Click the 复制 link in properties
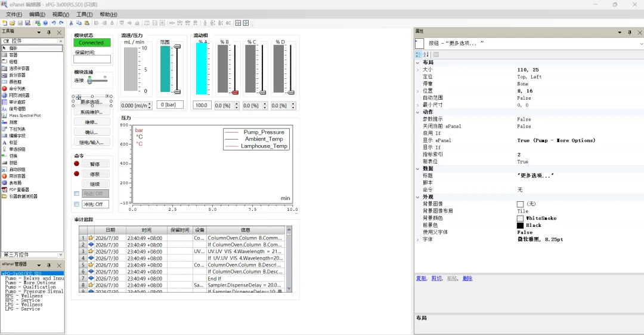Viewport: 644px width, 335px height. (421, 279)
